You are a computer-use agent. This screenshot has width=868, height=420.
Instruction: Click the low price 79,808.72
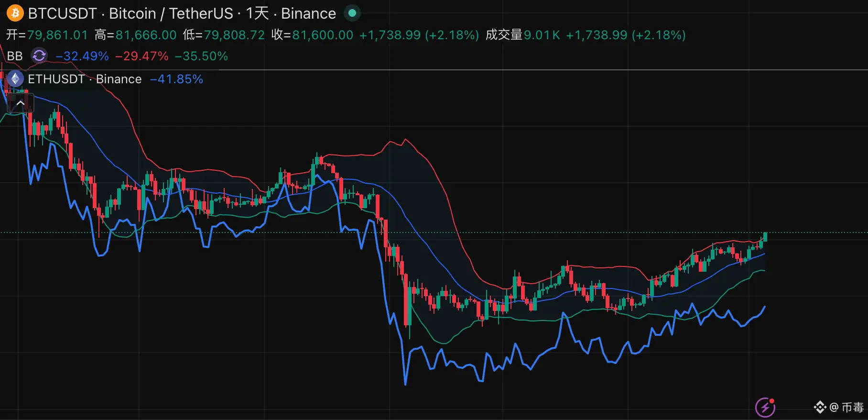234,35
